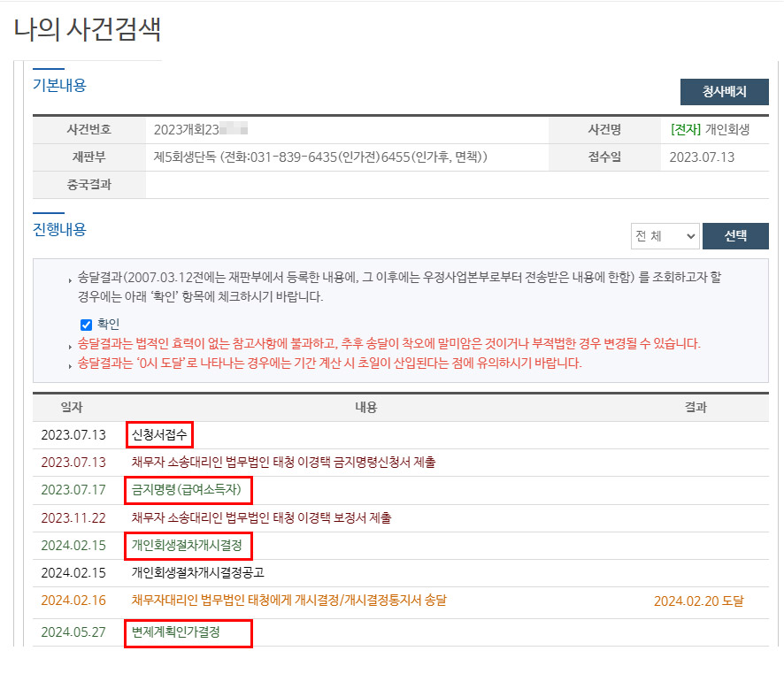This screenshot has height=689, width=784.
Task: Click the 일자 column header
Action: pyautogui.click(x=72, y=407)
